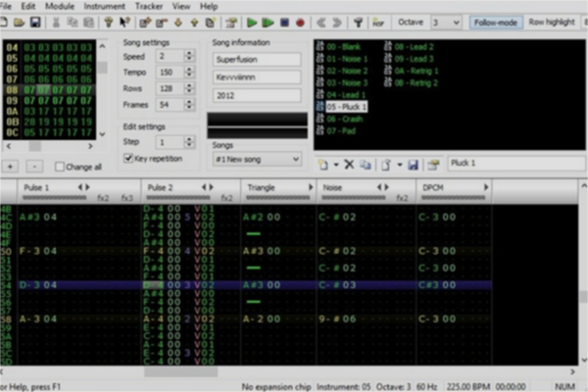Open the File menu
This screenshot has width=588, height=392.
[6, 7]
